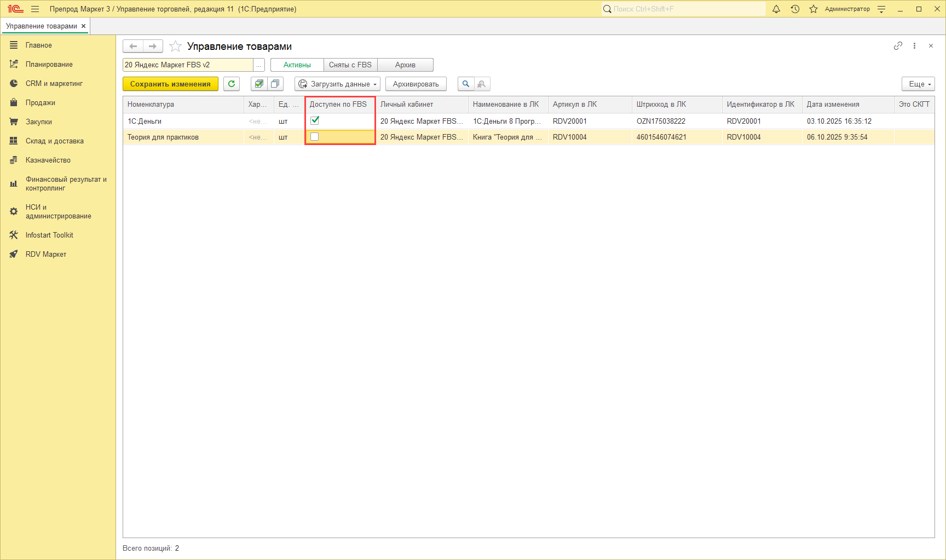This screenshot has width=946, height=560.
Task: Focus the global search field
Action: point(684,9)
